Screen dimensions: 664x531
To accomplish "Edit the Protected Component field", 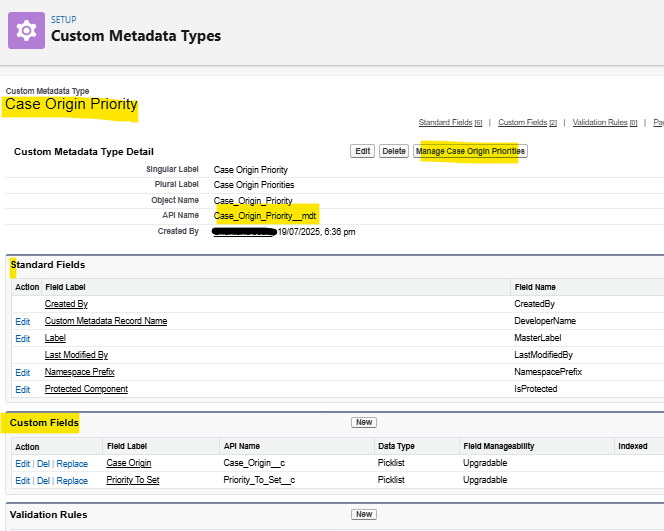I will [x=23, y=389].
